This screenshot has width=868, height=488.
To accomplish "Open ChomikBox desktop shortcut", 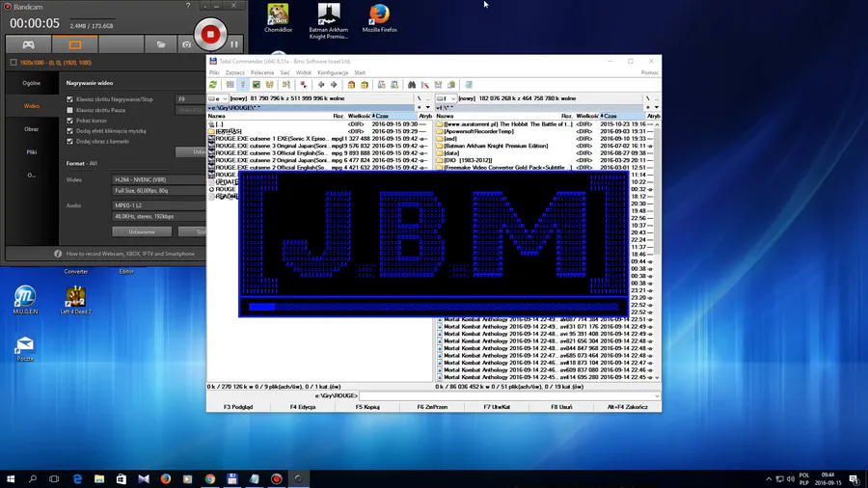I will [x=278, y=18].
